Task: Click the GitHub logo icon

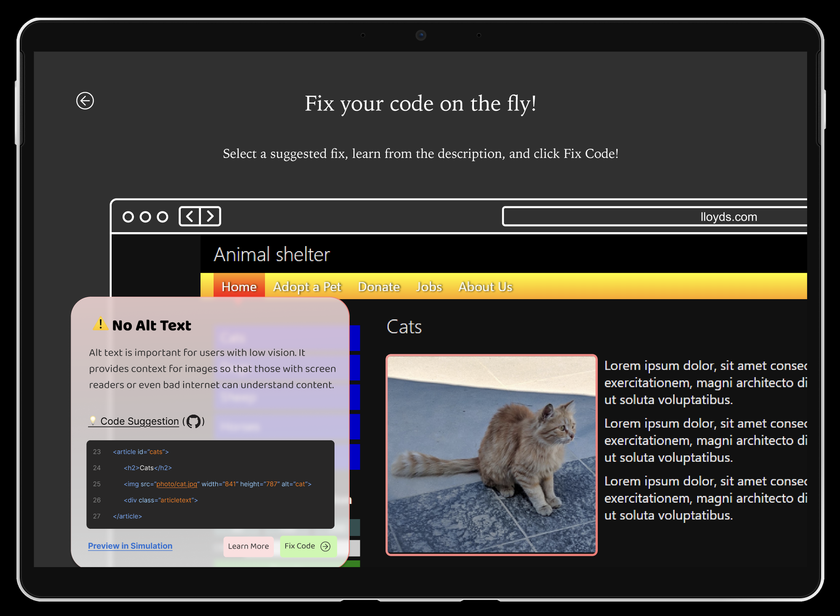Action: [x=193, y=421]
